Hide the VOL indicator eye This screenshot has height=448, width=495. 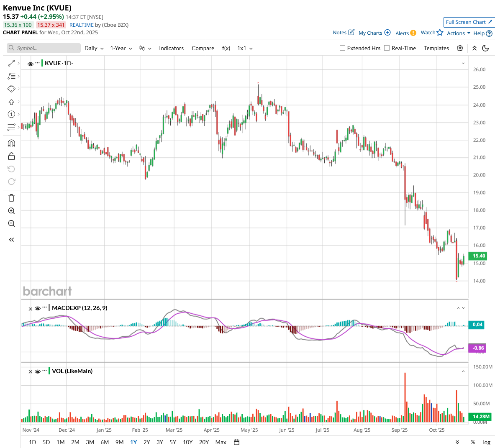(x=38, y=371)
